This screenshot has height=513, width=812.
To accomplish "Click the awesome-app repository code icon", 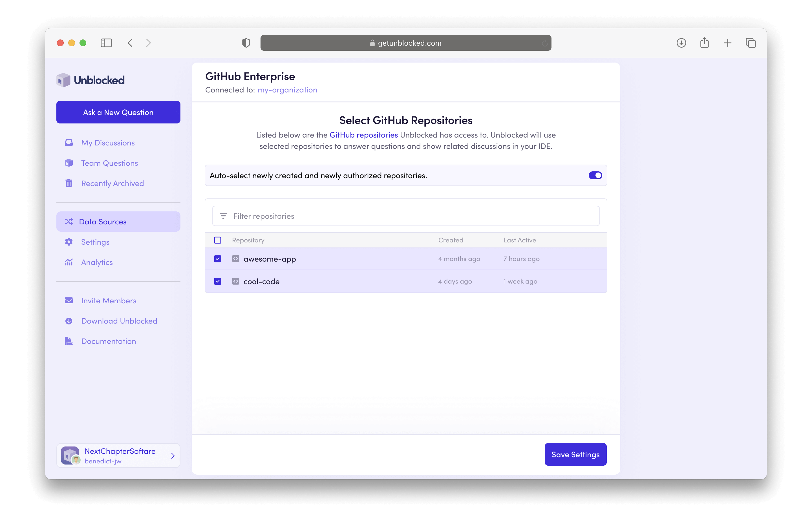I will 236,258.
